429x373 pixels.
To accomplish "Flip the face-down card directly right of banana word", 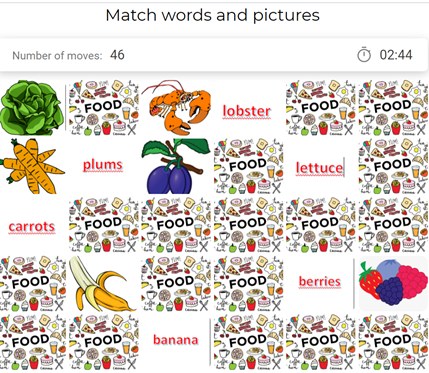I will pos(248,342).
